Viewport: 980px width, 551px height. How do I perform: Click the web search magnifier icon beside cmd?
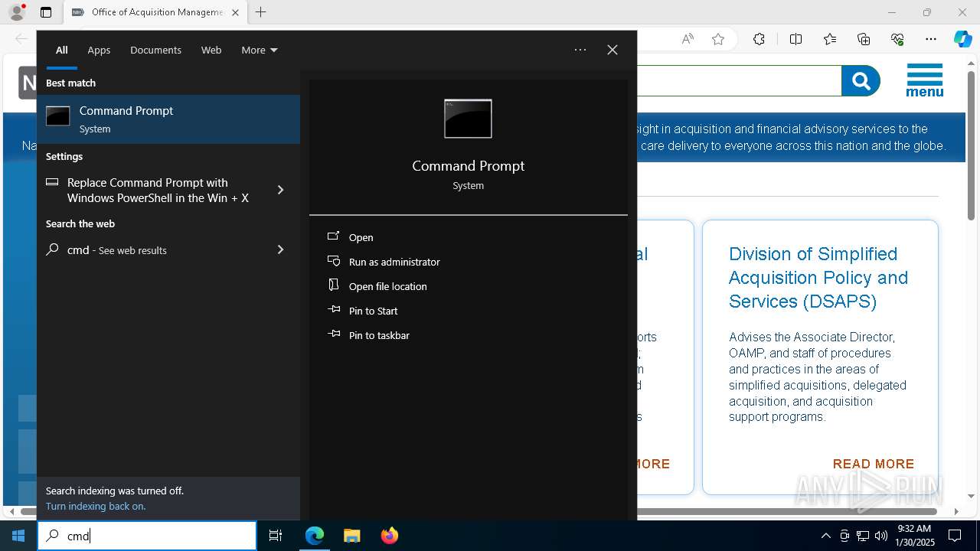[x=52, y=249]
